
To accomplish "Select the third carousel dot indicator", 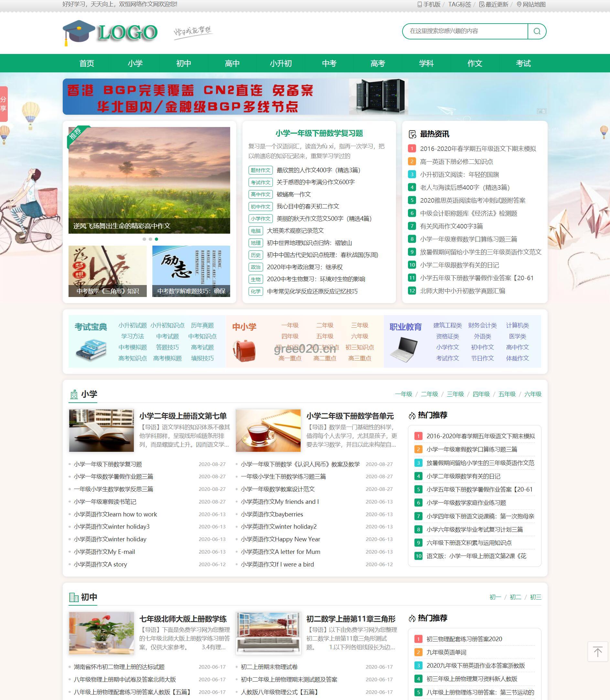I will click(156, 239).
